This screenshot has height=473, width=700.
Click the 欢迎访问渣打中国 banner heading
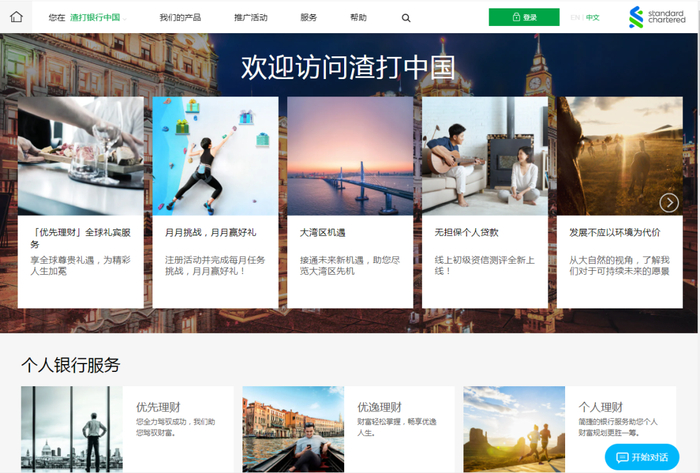348,68
